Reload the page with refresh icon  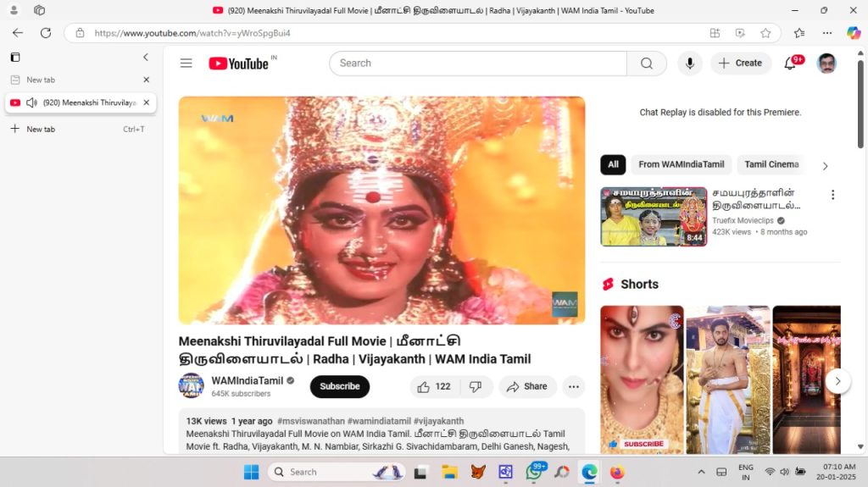click(46, 33)
